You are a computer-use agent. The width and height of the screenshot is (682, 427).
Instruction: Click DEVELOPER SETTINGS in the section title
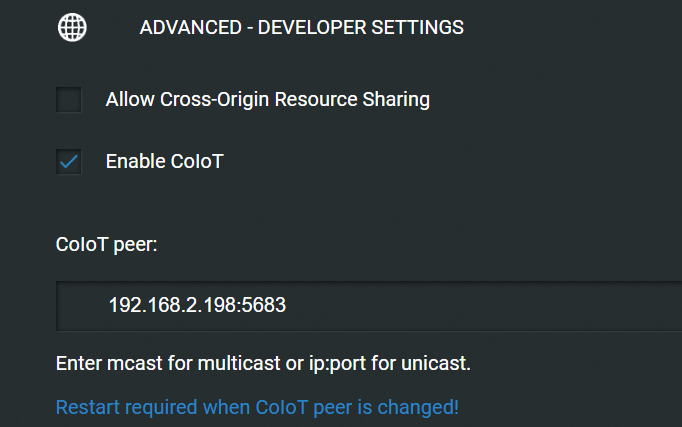click(361, 28)
